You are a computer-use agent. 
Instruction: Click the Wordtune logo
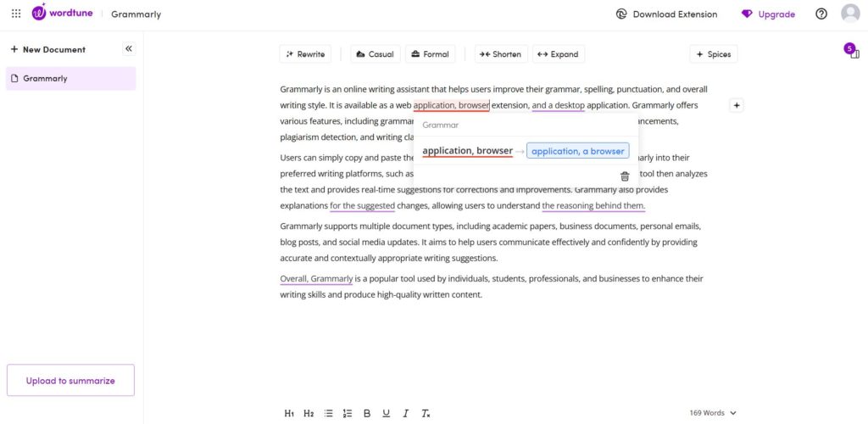click(x=63, y=13)
